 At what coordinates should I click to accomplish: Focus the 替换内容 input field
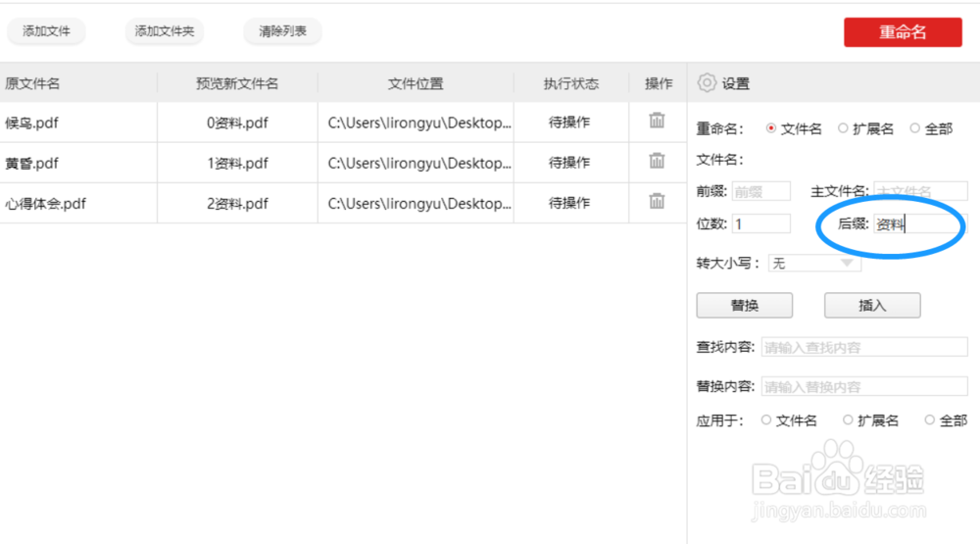pos(863,386)
